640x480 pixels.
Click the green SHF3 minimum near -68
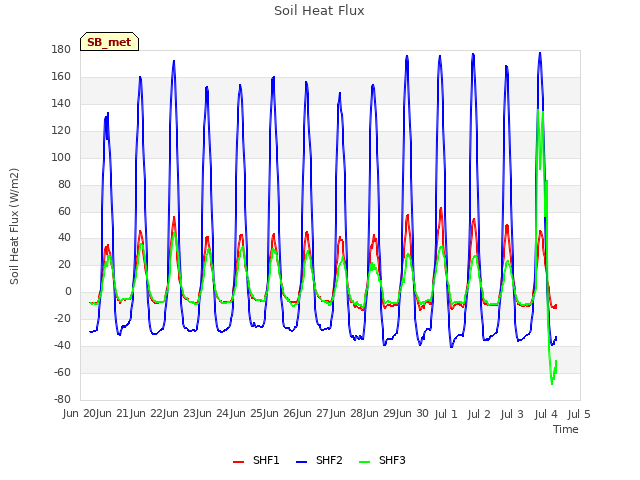point(552,383)
